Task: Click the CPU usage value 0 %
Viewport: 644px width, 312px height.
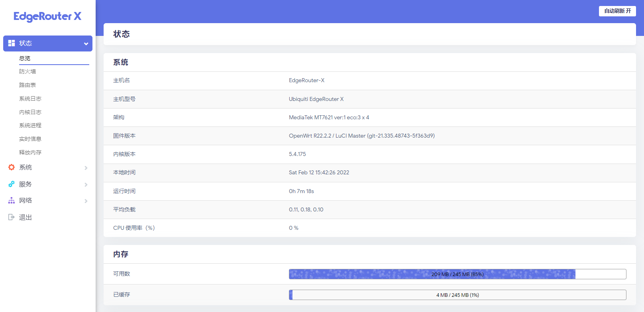Action: [294, 228]
